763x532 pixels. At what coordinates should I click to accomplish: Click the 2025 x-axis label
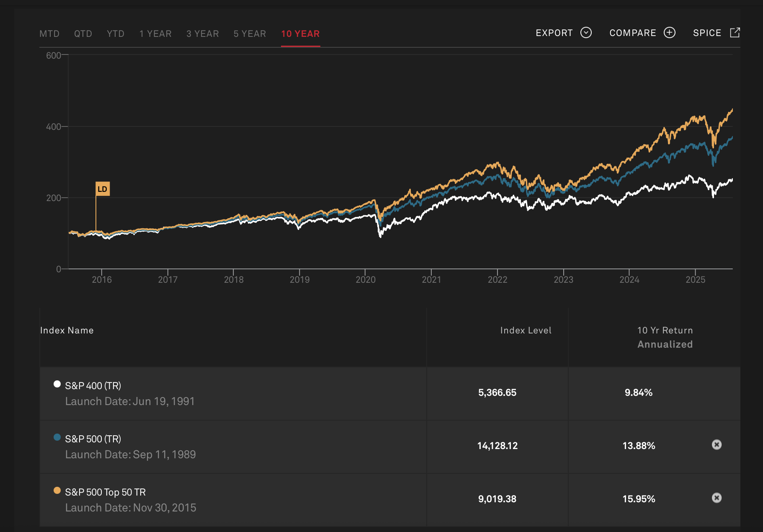[695, 280]
